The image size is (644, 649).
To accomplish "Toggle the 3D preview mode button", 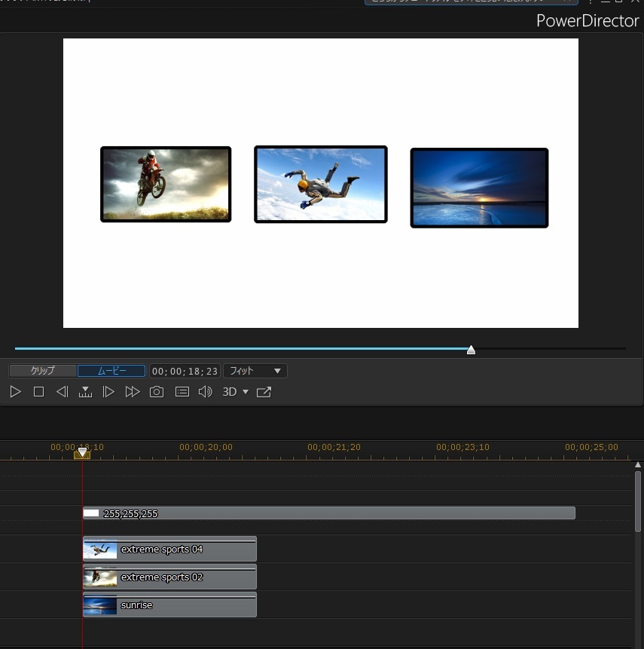I will pyautogui.click(x=230, y=391).
